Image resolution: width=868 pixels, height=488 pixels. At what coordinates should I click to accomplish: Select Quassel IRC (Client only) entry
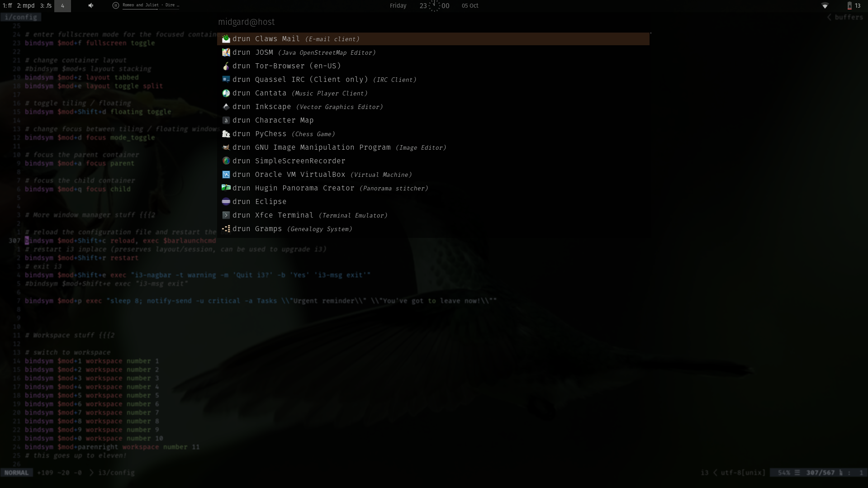[433, 80]
